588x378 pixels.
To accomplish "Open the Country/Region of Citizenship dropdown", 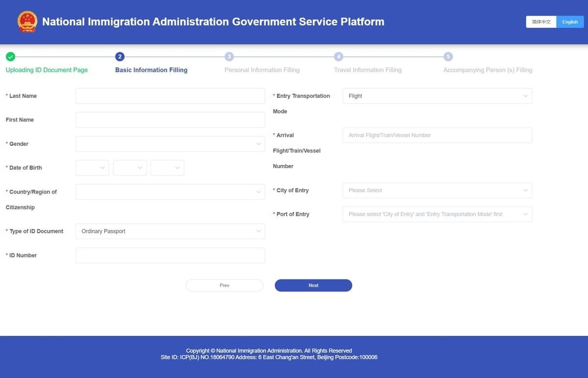I will point(170,192).
